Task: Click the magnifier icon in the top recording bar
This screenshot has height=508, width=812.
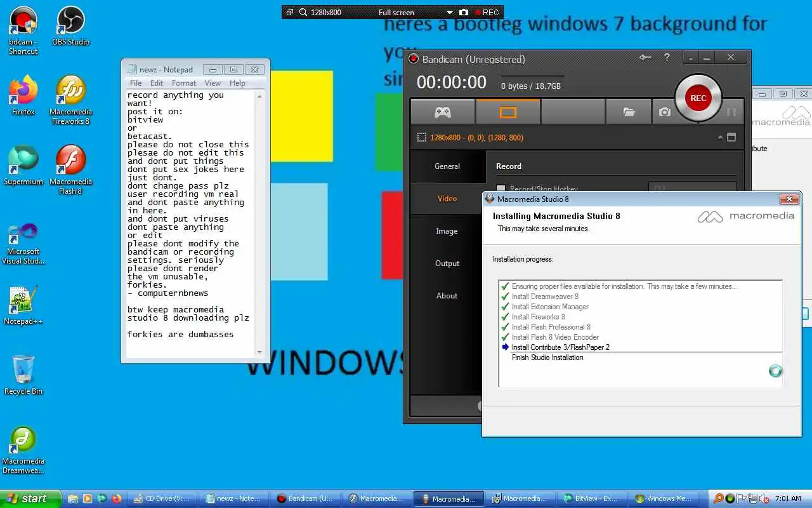Action: (x=303, y=12)
